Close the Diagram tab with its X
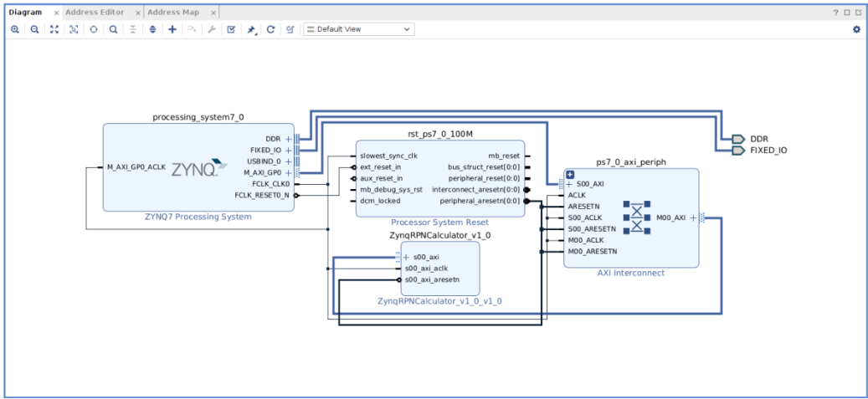Image resolution: width=868 pixels, height=399 pixels. coord(56,13)
